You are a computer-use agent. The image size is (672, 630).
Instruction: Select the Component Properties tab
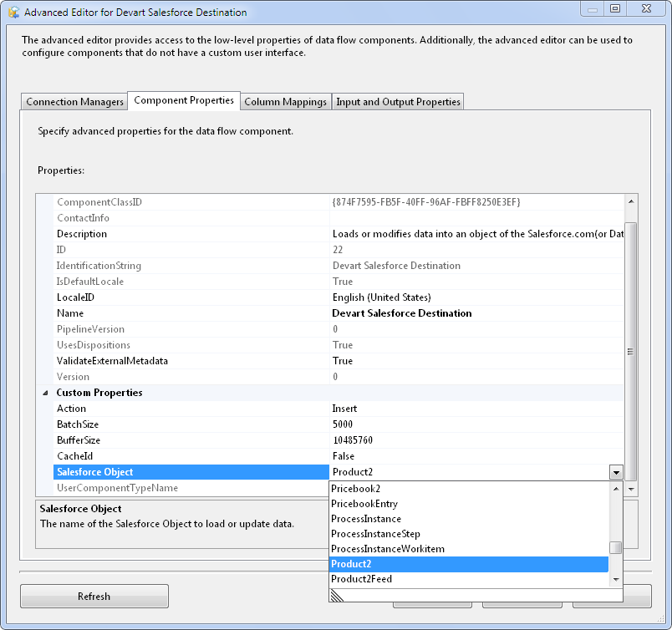point(184,100)
